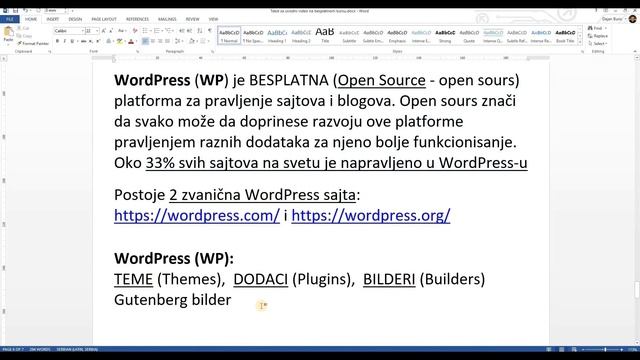The width and height of the screenshot is (640, 360).
Task: Sort paragraph text alphabetically
Action: pyautogui.click(x=200, y=31)
